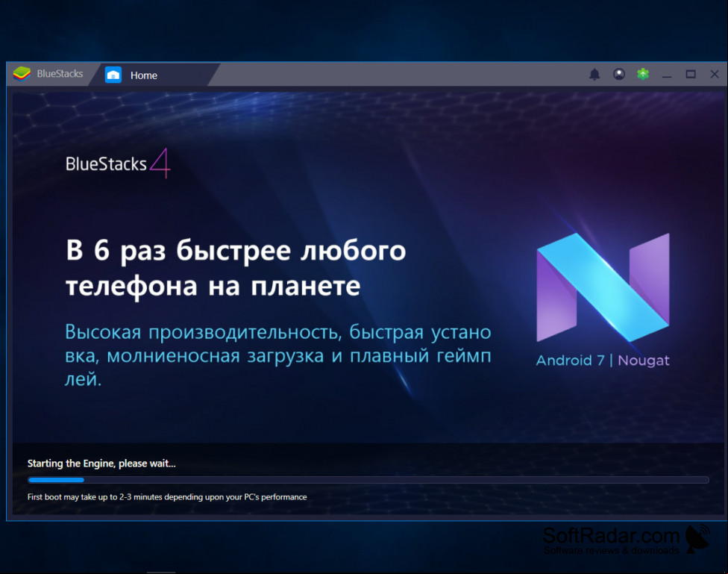Maximize the BlueStacks window
Image resolution: width=728 pixels, height=574 pixels.
pos(691,75)
